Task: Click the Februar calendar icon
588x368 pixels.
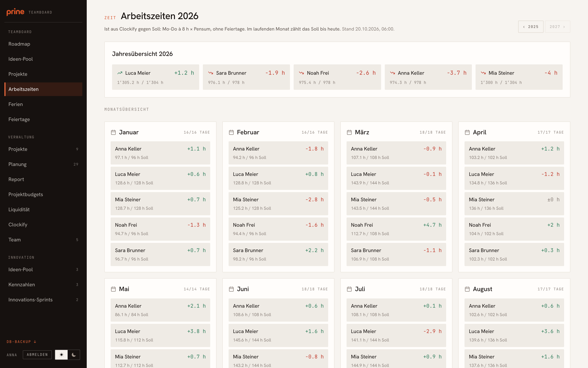Action: [x=231, y=132]
